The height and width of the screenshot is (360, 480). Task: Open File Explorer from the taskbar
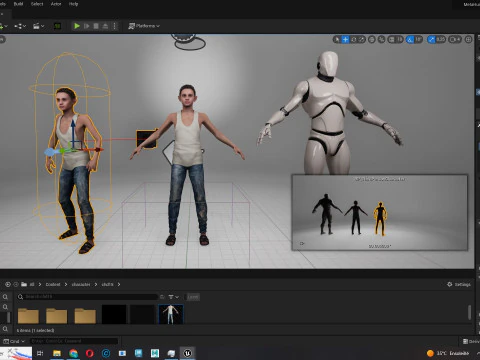point(57,353)
